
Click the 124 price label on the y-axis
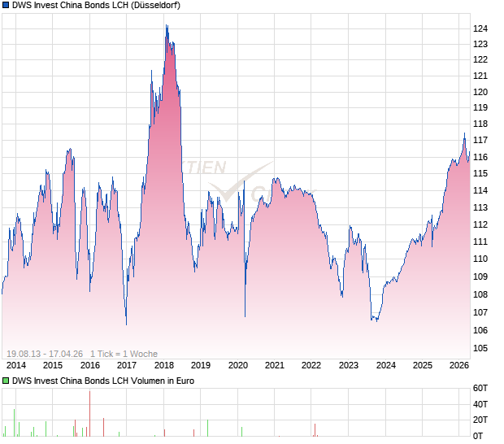coord(480,29)
